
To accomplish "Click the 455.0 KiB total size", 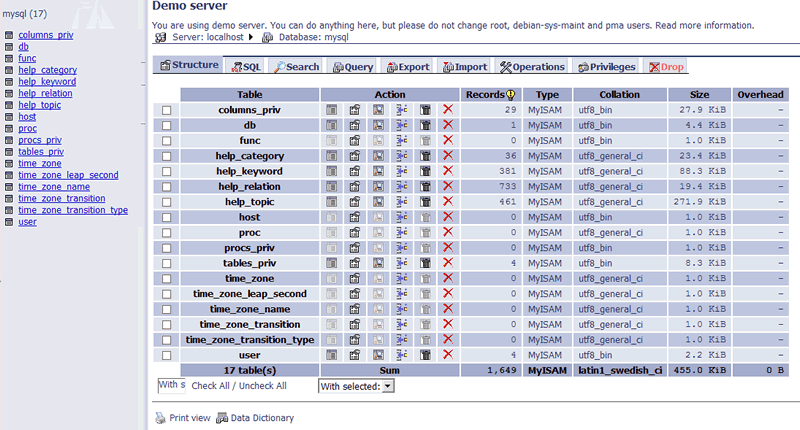I will 699,370.
